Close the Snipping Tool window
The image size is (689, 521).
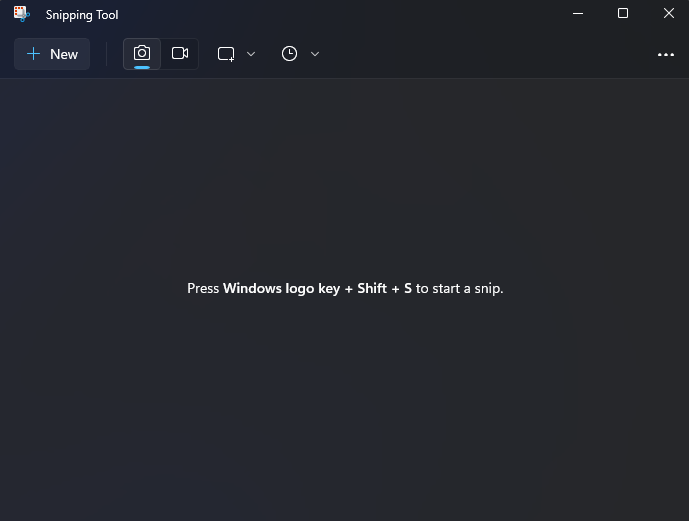[668, 14]
